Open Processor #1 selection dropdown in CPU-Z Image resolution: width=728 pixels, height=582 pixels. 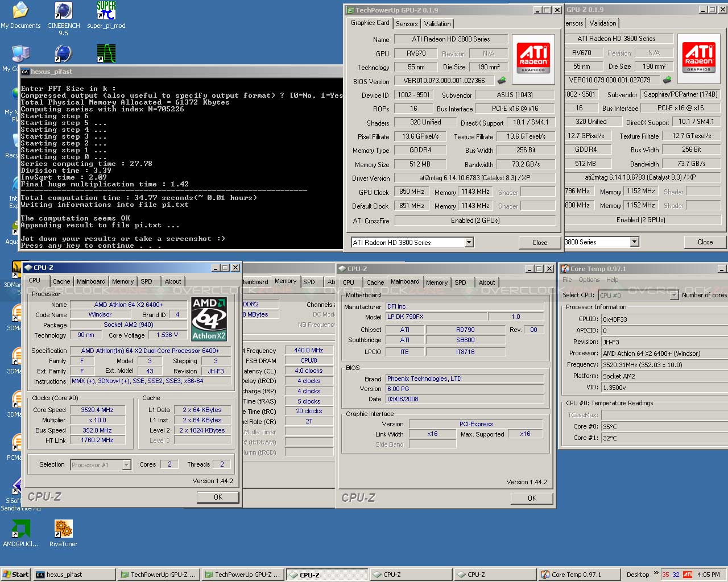126,465
